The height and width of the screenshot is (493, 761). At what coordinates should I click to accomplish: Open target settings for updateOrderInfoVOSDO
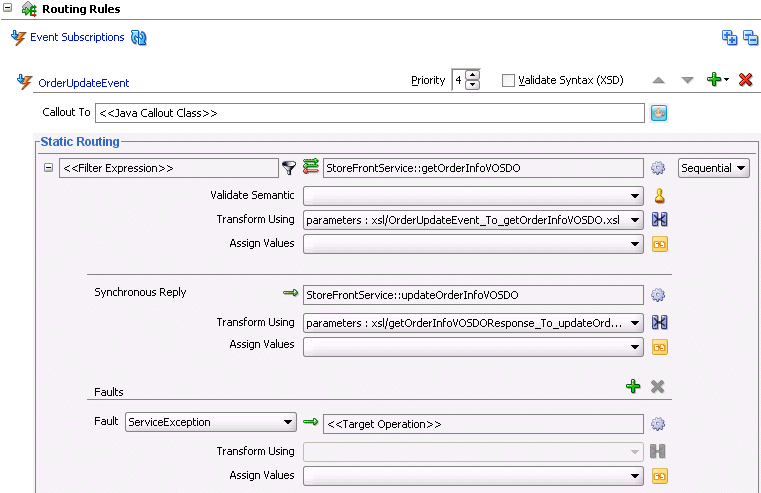pyautogui.click(x=658, y=295)
